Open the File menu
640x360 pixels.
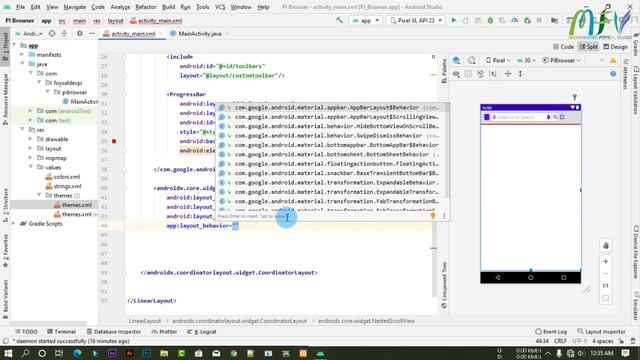click(20, 7)
